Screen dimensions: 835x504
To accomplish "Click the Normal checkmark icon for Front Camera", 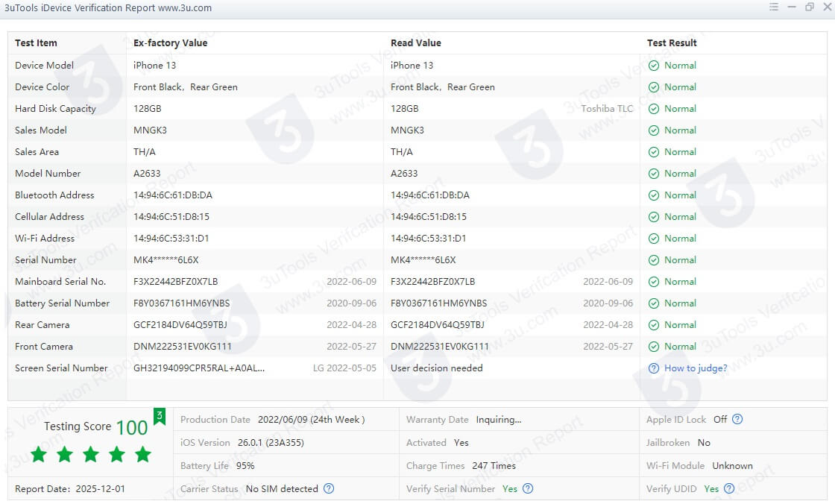I will [x=654, y=347].
